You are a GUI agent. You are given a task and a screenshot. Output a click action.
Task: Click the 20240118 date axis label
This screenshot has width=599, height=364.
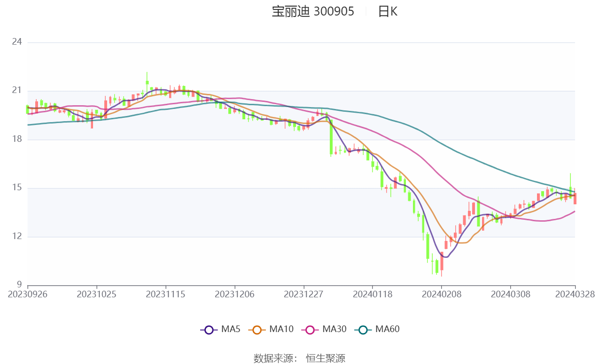(x=373, y=294)
